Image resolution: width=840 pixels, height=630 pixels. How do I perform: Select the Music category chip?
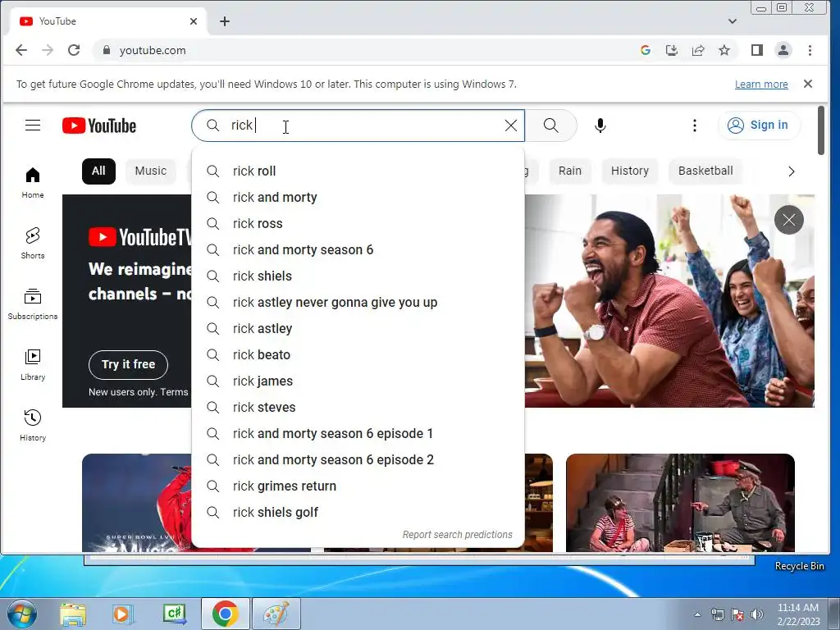151,171
